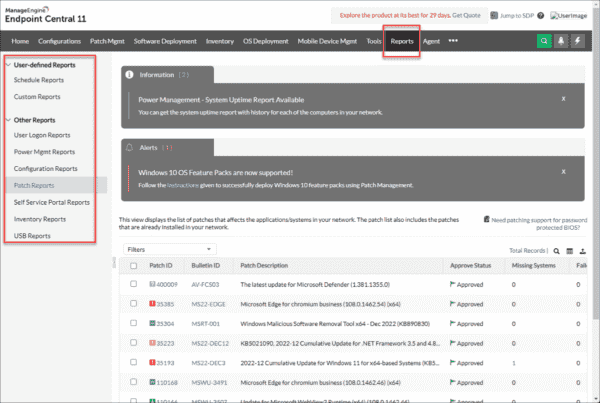Open the Mobile Device Mgmt tab

327,41
